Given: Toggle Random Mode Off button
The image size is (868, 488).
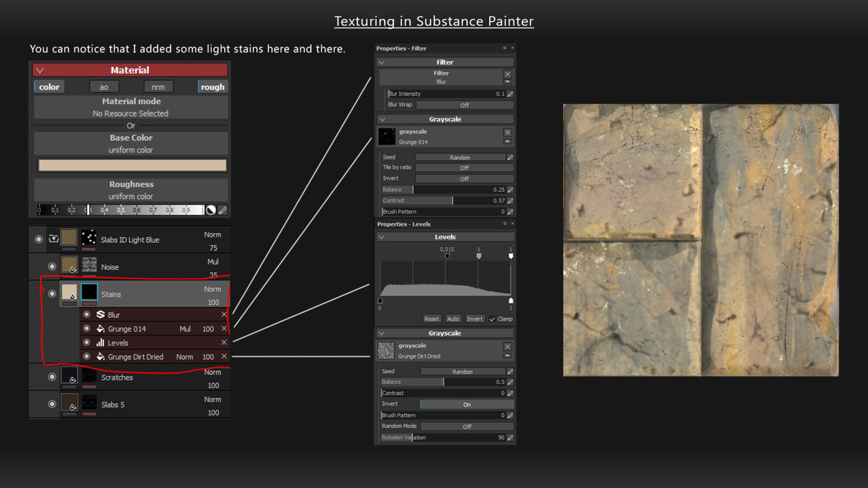Looking at the screenshot, I should click(x=467, y=427).
